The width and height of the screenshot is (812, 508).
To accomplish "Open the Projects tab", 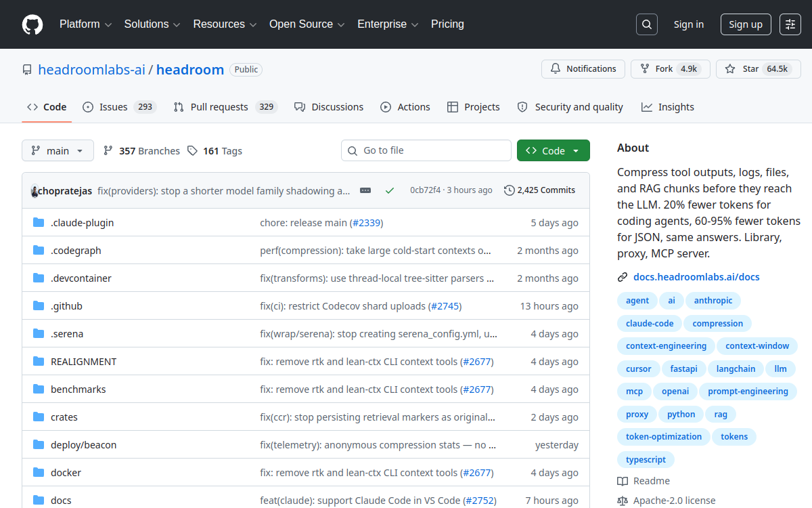I will (474, 107).
